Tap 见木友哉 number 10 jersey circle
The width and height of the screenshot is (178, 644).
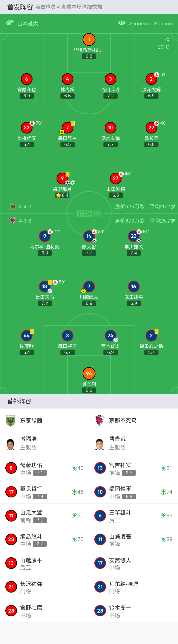[x=110, y=128]
